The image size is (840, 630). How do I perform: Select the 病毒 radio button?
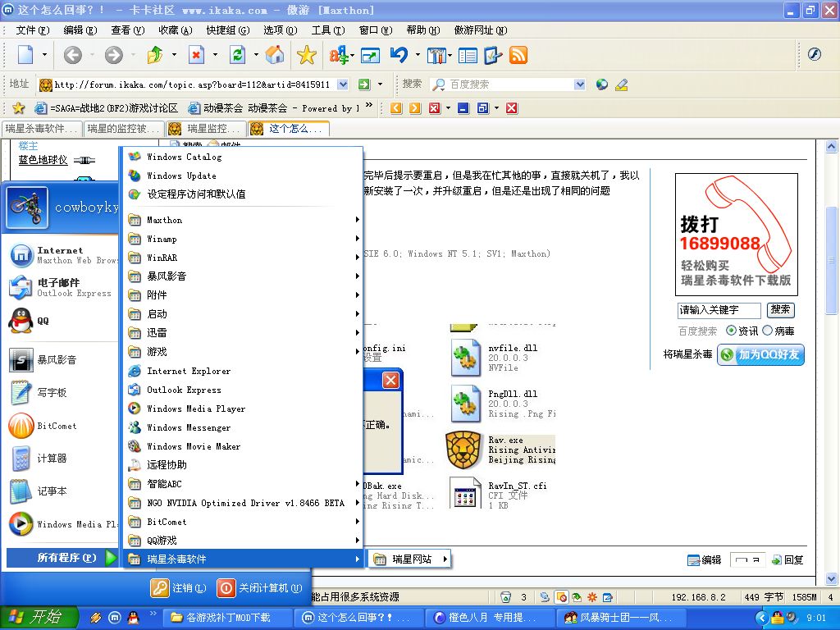(x=767, y=331)
